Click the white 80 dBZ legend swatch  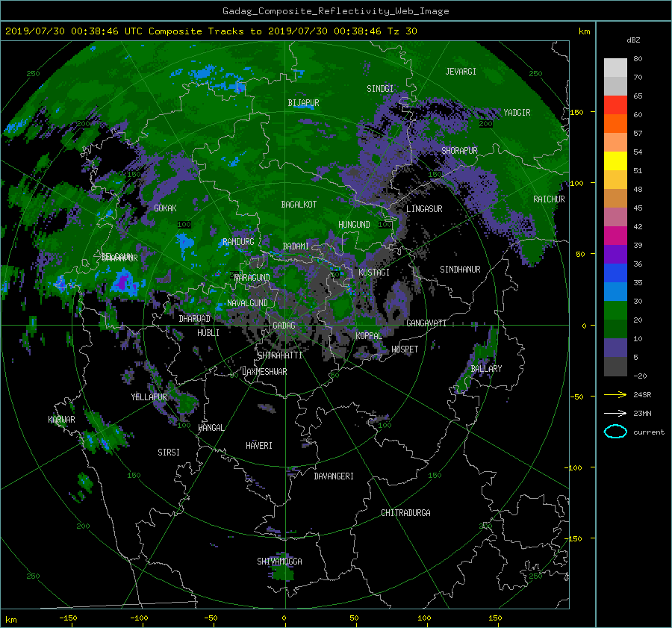click(615, 67)
